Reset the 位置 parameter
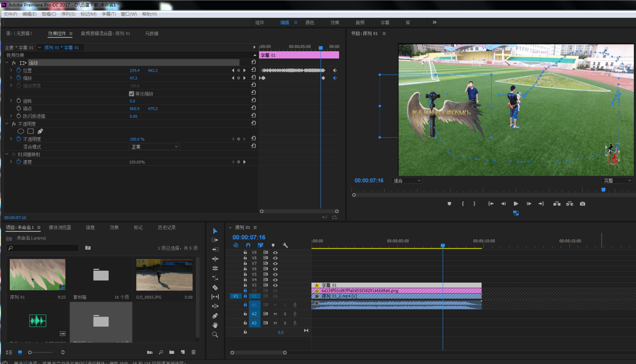This screenshot has height=364, width=636. [254, 70]
